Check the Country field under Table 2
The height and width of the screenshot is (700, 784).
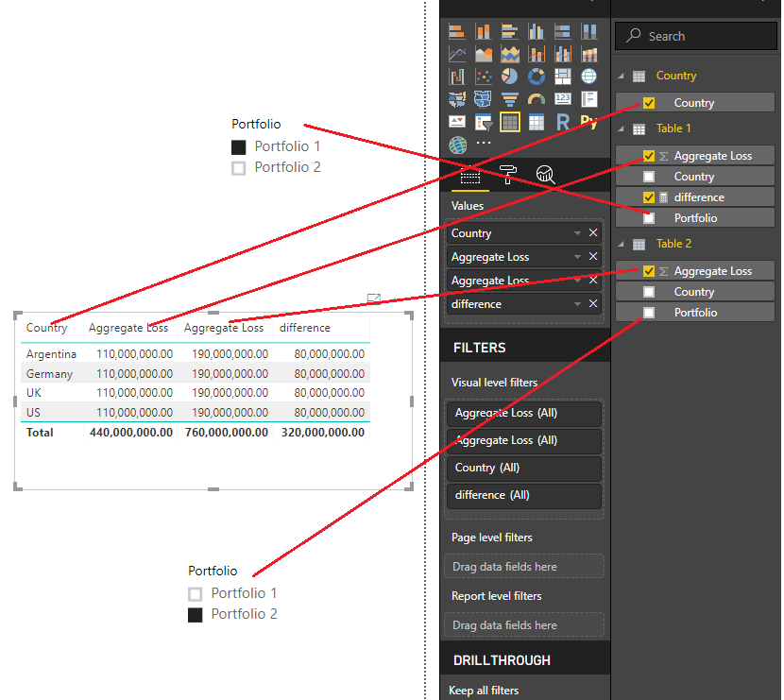[649, 292]
